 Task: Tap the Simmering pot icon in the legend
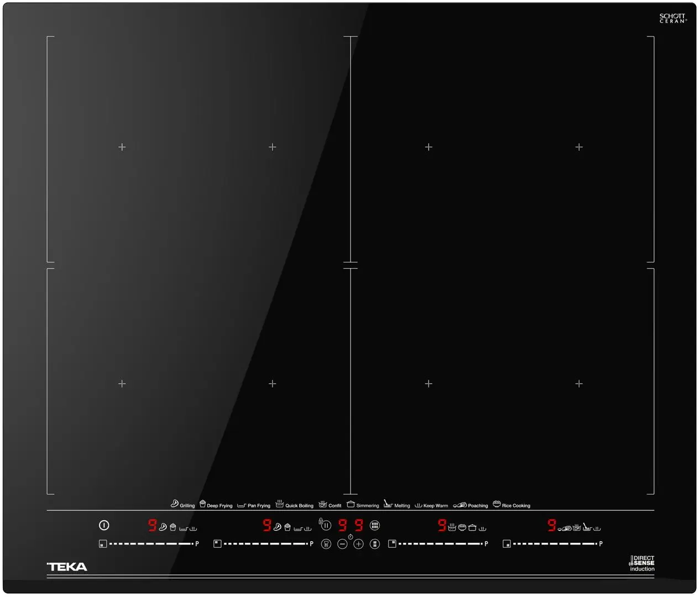click(351, 504)
